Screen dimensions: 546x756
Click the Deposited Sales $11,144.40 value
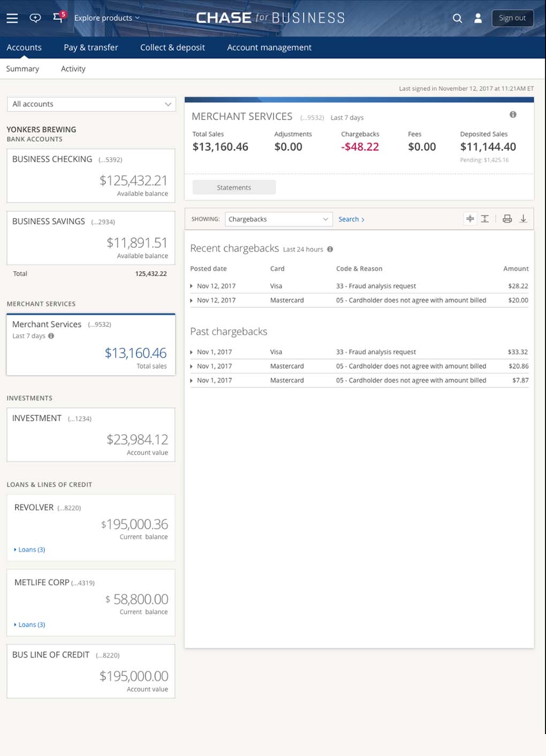pos(488,147)
